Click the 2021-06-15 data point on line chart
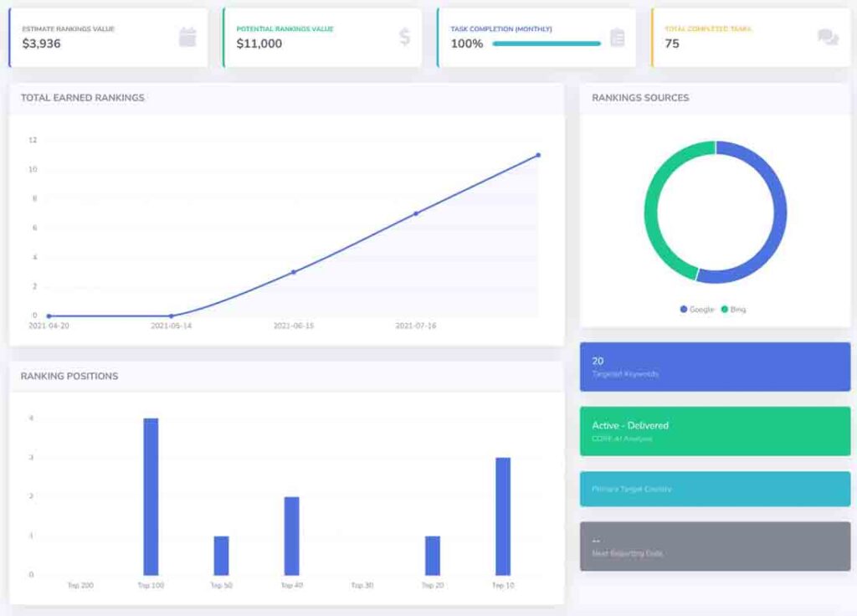 pos(294,272)
